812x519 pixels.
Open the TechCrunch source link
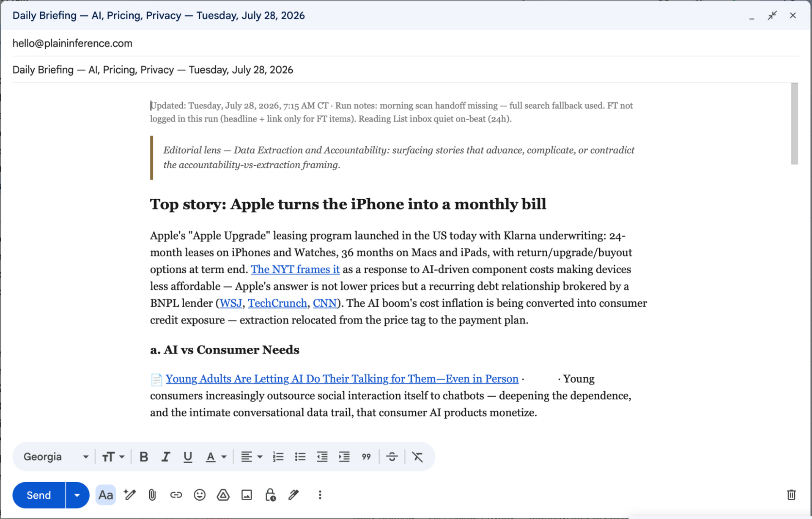click(x=277, y=303)
